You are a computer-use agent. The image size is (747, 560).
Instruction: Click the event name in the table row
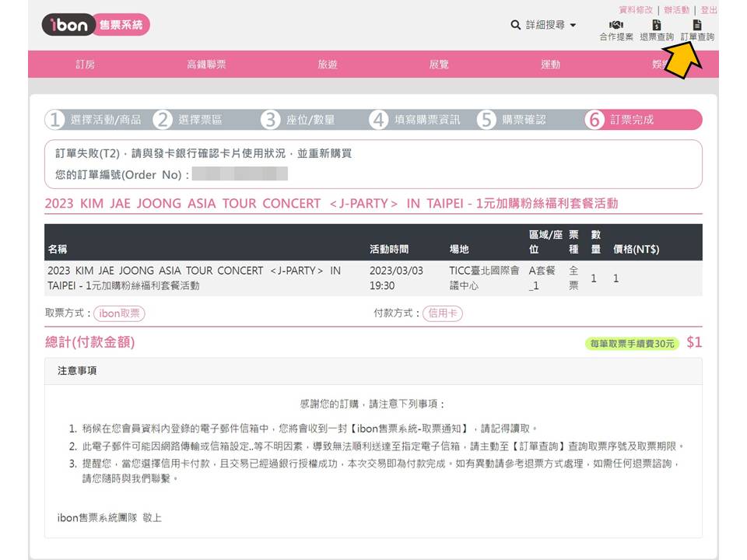(x=194, y=278)
